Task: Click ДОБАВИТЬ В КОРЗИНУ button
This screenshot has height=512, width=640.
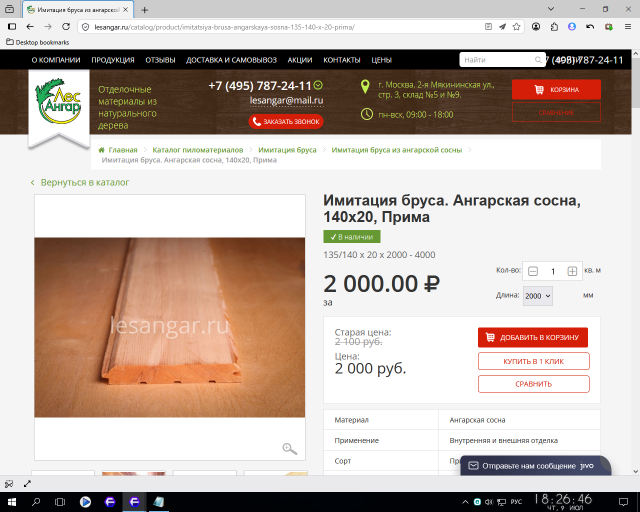Action: tap(533, 337)
